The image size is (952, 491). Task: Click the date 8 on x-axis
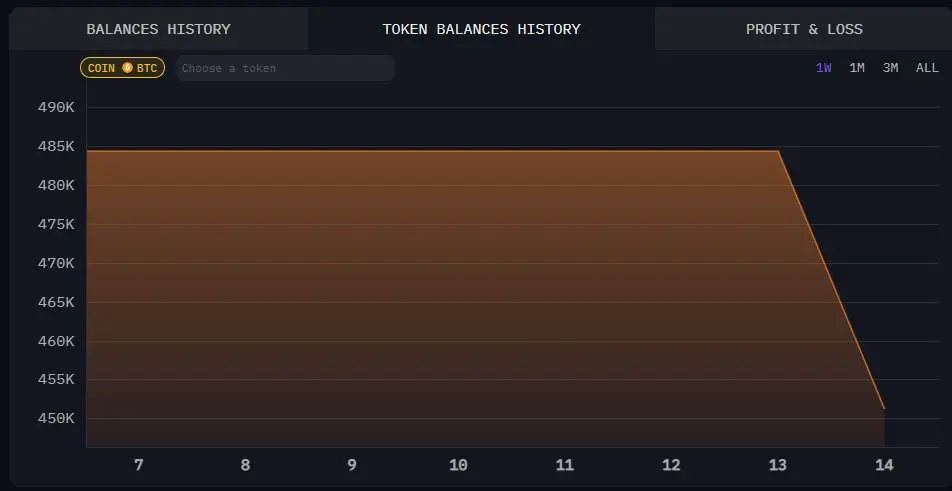coord(245,465)
